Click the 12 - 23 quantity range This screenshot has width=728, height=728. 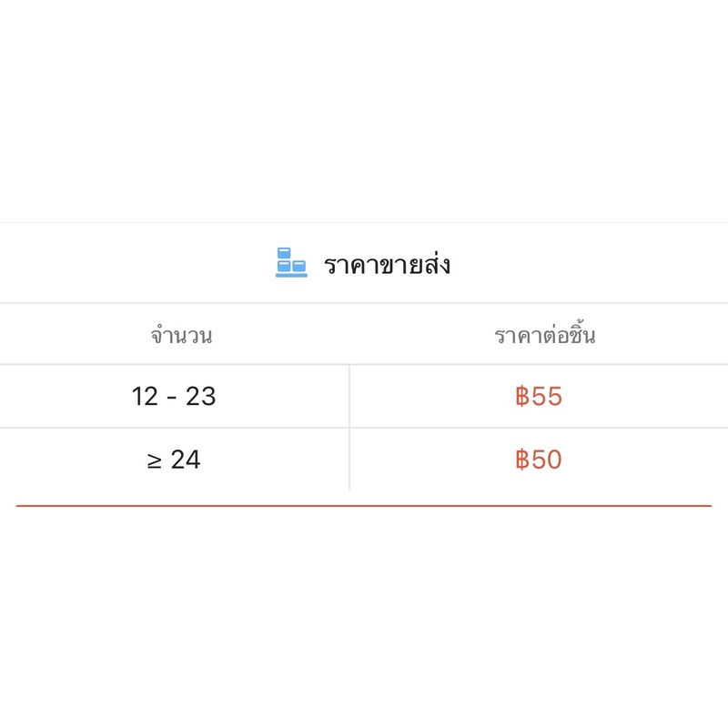pyautogui.click(x=174, y=397)
